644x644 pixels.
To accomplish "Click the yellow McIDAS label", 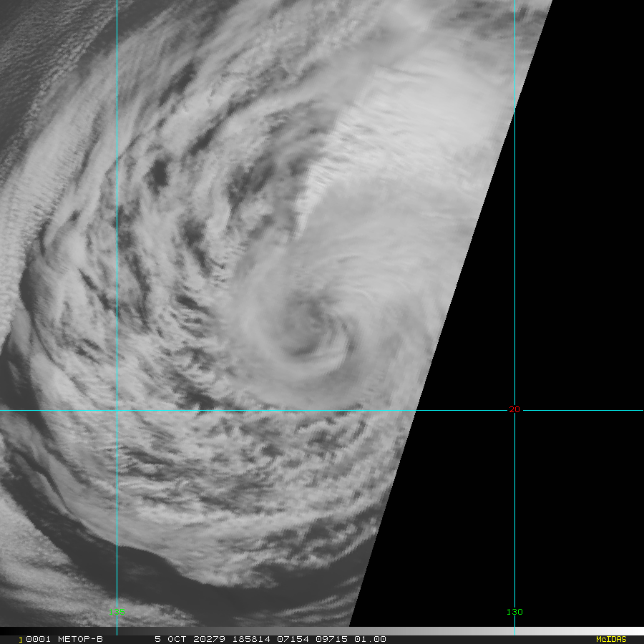I will tap(611, 639).
